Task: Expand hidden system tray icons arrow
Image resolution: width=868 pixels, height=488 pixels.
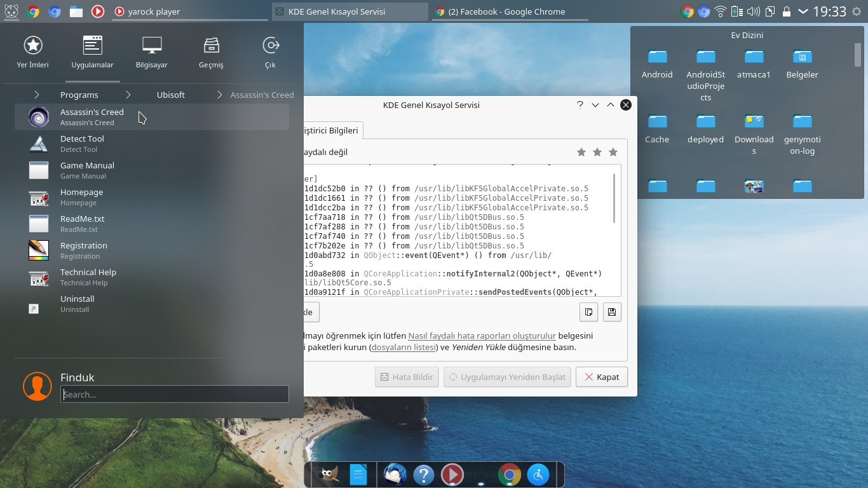Action: pyautogui.click(x=803, y=11)
